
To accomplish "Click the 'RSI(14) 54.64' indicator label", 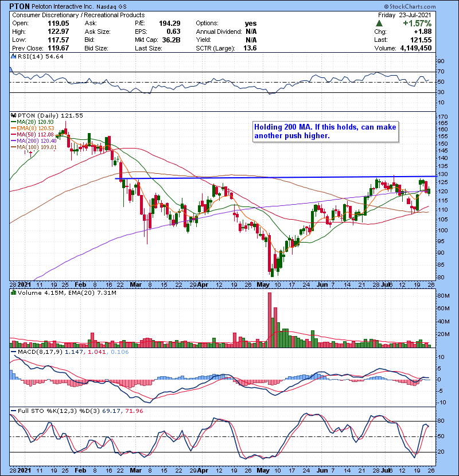I will 40,56.
